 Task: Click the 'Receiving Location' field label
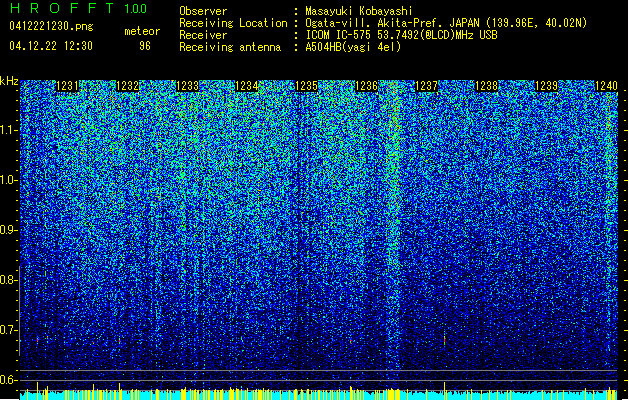[233, 23]
